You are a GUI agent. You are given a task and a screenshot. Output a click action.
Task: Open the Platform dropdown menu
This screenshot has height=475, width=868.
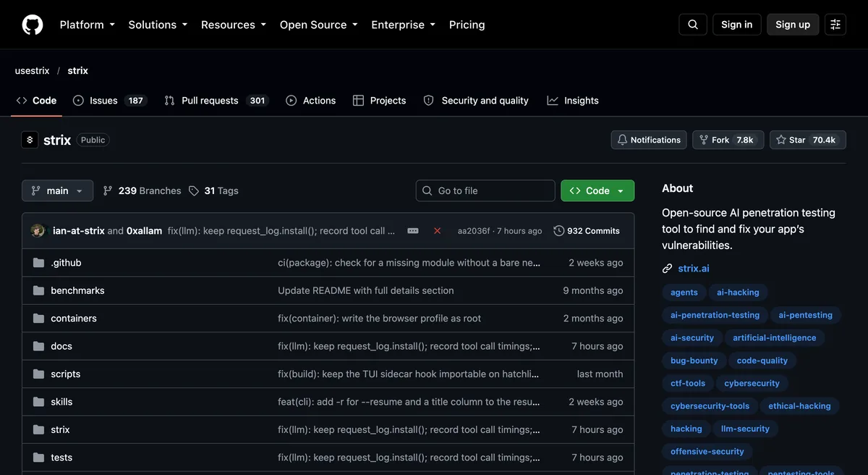coord(88,25)
